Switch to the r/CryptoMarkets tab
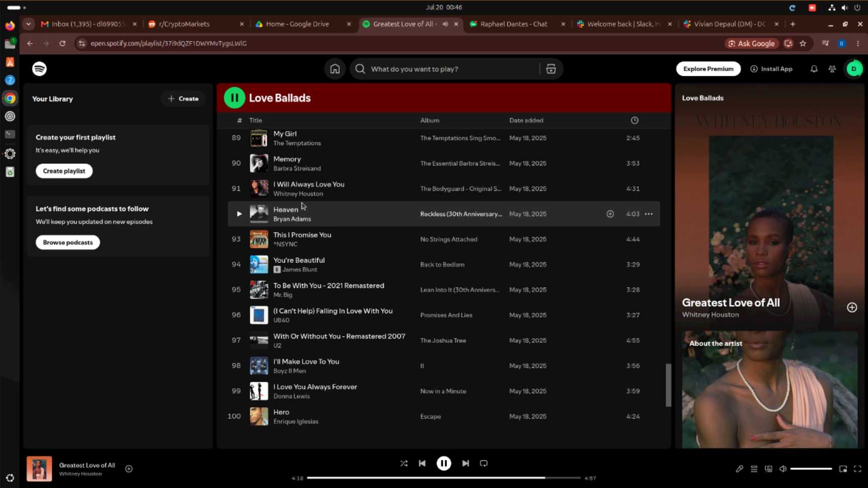Viewport: 868px width, 488px height. point(196,24)
